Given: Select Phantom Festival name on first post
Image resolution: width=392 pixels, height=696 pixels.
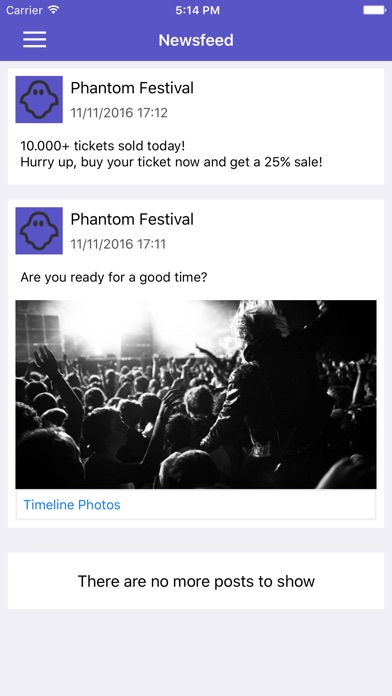Looking at the screenshot, I should (x=132, y=88).
